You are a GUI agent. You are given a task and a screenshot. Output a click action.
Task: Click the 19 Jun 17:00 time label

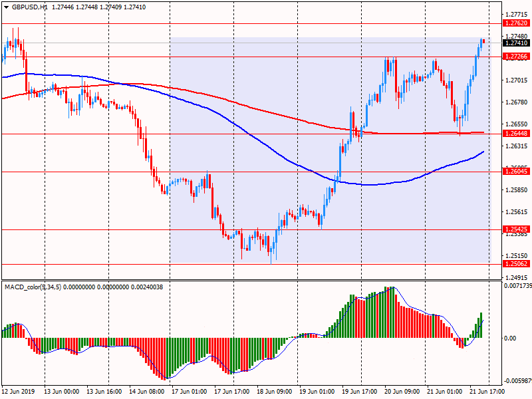(360, 391)
